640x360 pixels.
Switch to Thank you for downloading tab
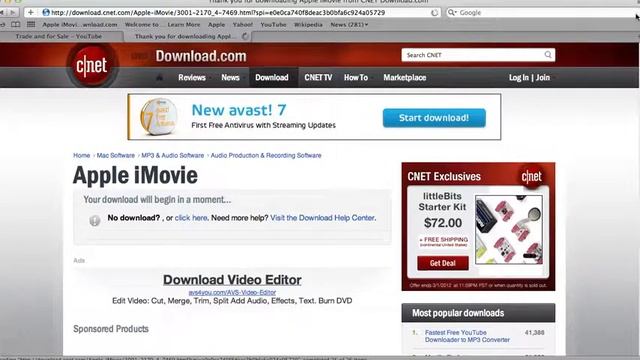tap(186, 36)
